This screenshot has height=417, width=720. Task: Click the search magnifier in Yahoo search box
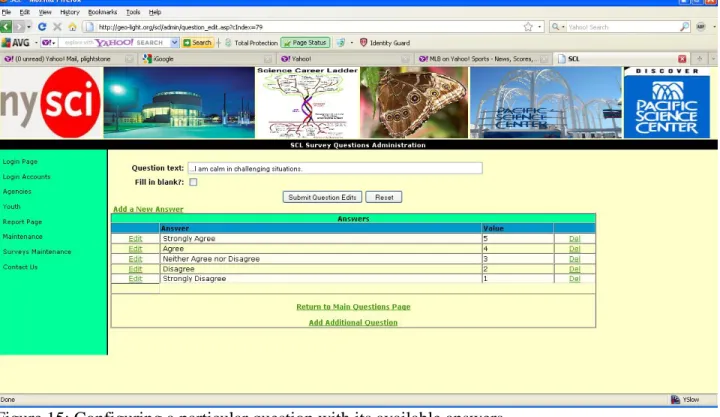(684, 27)
